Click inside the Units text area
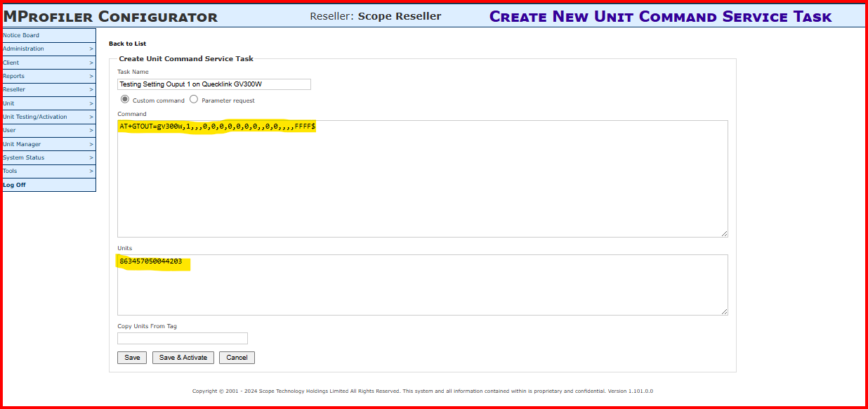The width and height of the screenshot is (868, 409). 423,285
